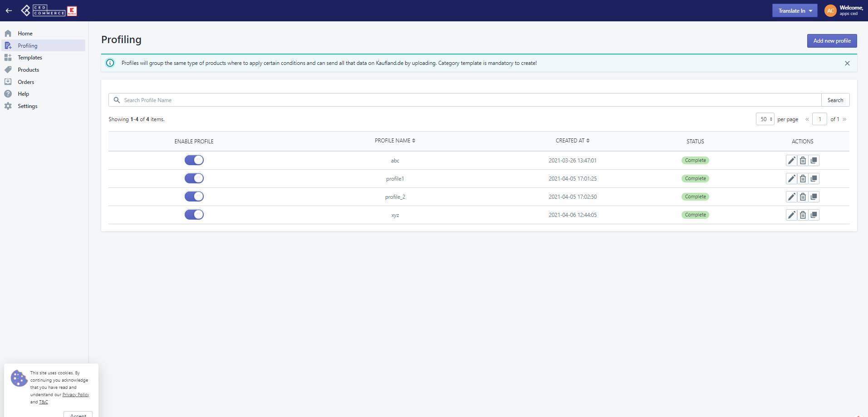This screenshot has height=417, width=868.
Task: Open the Translate In dropdown
Action: [794, 11]
